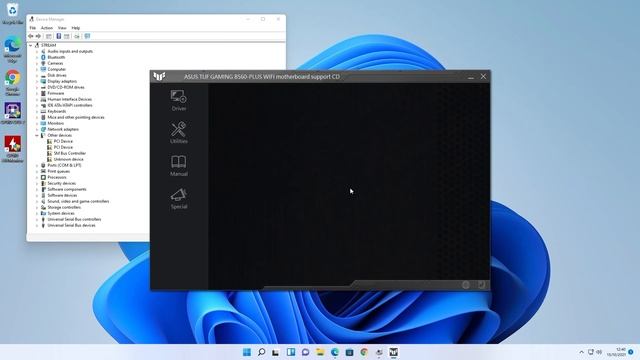Expand the Processors category

(37, 178)
